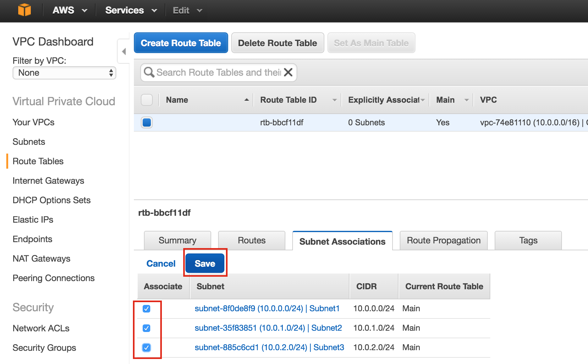Select Route Tables in sidebar

click(x=38, y=161)
